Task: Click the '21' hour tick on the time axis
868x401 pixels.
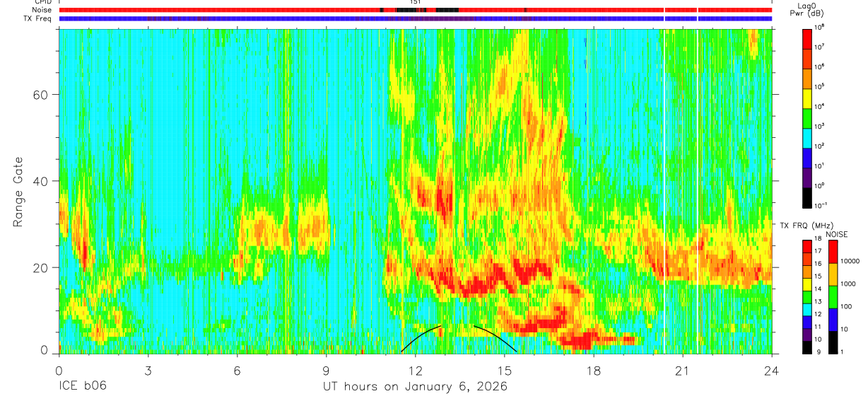Action: point(682,370)
